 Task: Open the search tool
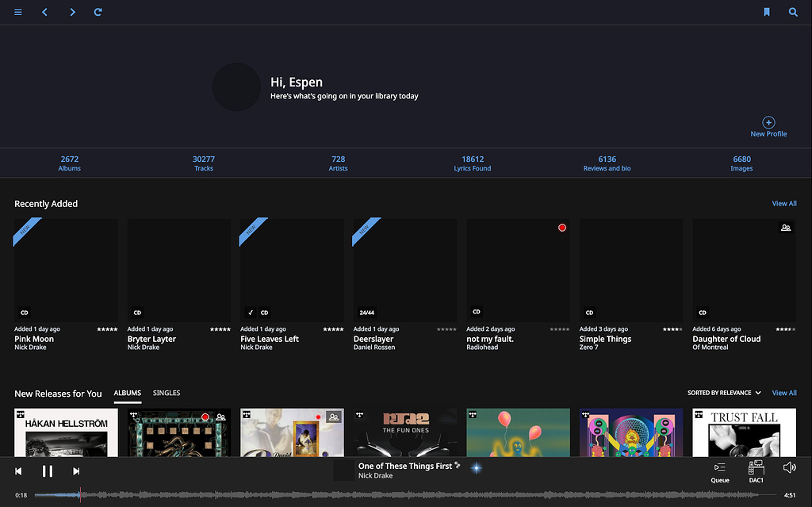tap(793, 12)
